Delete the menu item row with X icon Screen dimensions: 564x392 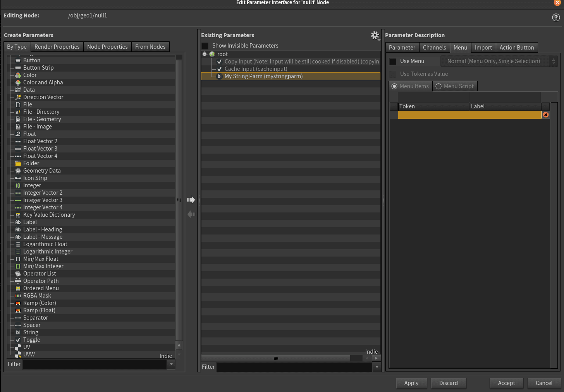pyautogui.click(x=545, y=115)
